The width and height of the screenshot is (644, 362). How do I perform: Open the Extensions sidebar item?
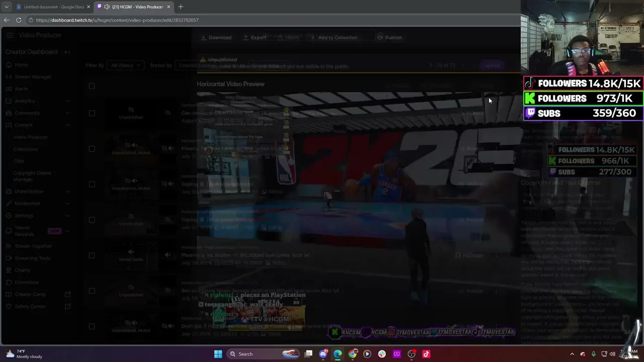(x=27, y=283)
